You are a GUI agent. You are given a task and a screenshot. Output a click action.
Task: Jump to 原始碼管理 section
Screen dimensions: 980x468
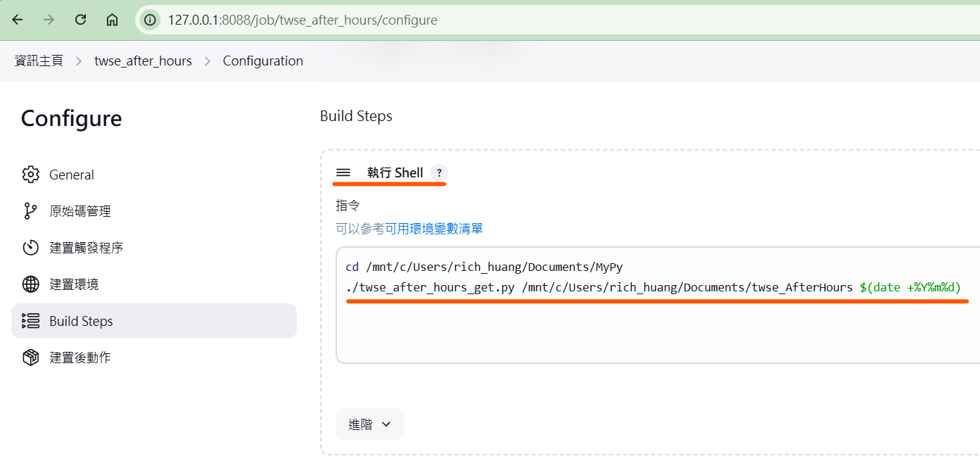[79, 211]
